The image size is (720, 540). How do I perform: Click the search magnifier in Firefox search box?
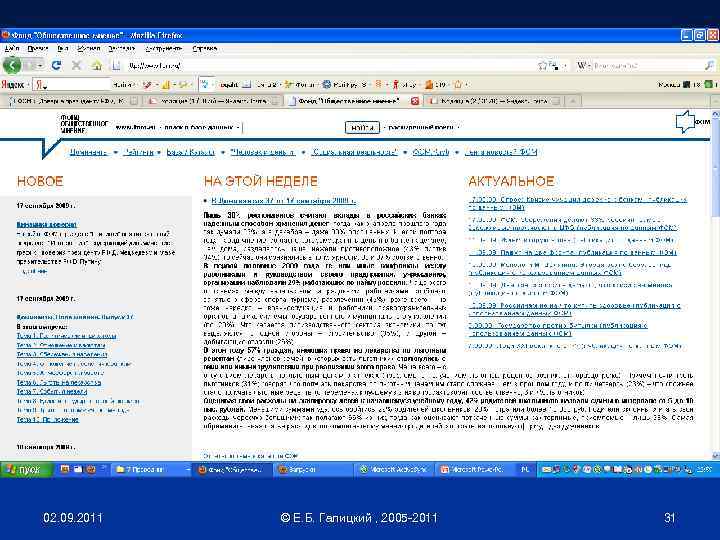pyautogui.click(x=709, y=66)
